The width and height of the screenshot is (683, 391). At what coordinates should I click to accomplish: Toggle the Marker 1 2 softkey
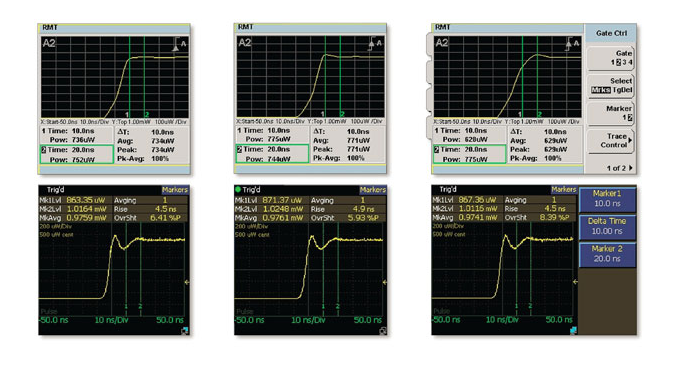click(610, 113)
